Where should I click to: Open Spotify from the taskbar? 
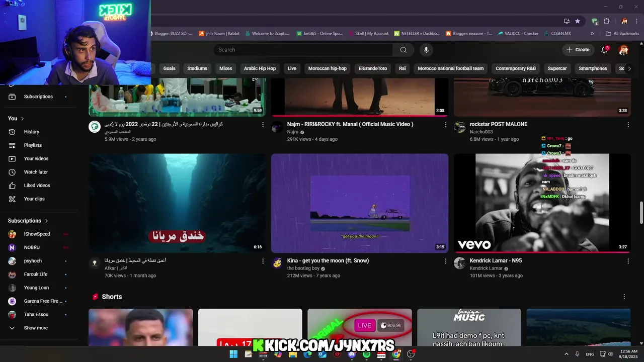point(366,354)
